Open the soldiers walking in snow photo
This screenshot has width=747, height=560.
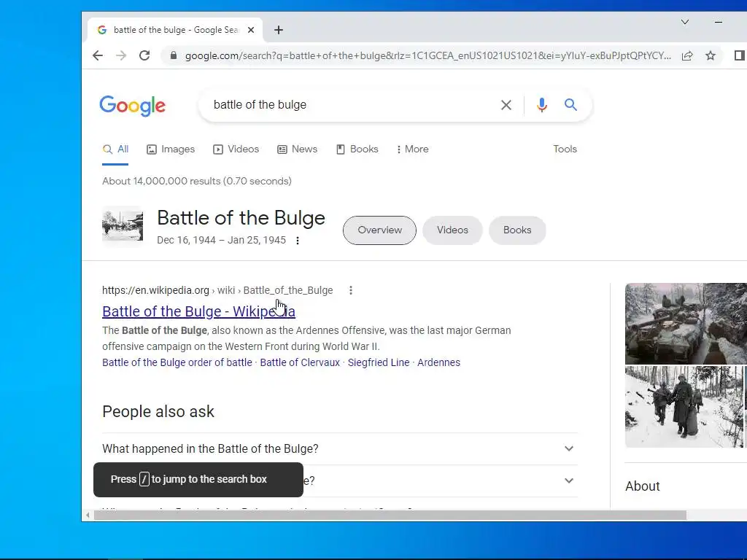coord(684,407)
